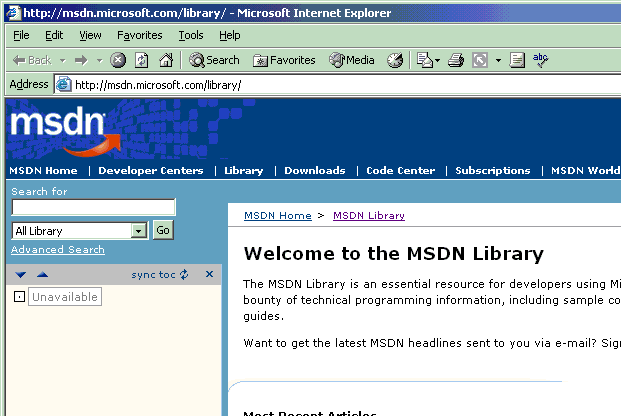Screen dimensions: 621x416
Task: Click the Search for text box
Action: (93, 207)
